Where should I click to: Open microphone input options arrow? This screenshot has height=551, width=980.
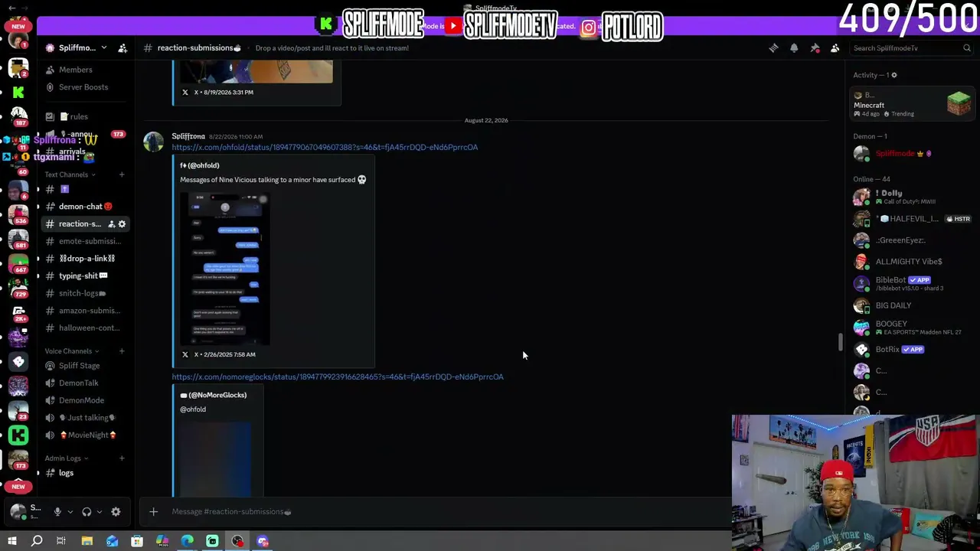tap(70, 512)
